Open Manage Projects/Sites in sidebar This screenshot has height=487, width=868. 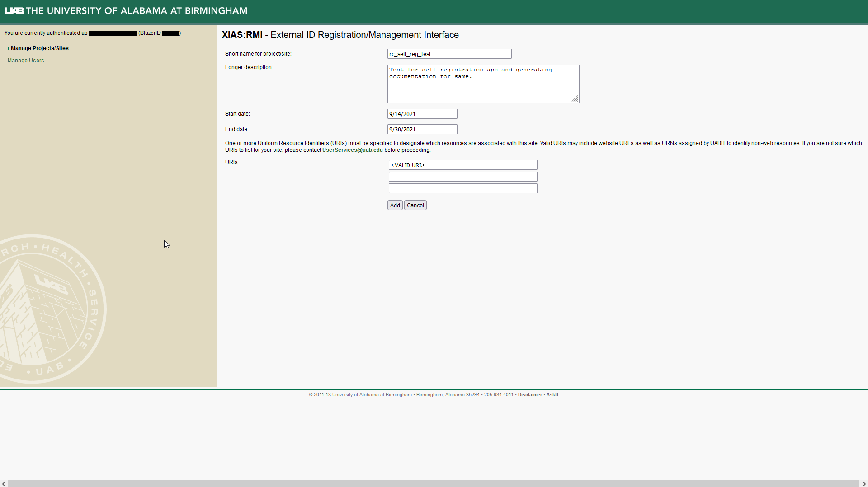(x=40, y=48)
